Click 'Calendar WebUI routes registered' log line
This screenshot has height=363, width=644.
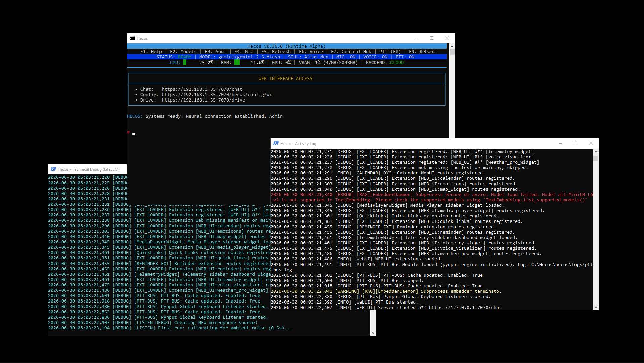[378, 173]
